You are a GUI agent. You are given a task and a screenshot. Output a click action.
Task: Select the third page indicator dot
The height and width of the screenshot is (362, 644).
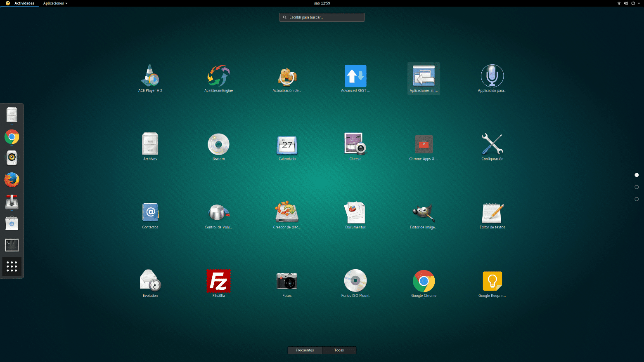(636, 199)
